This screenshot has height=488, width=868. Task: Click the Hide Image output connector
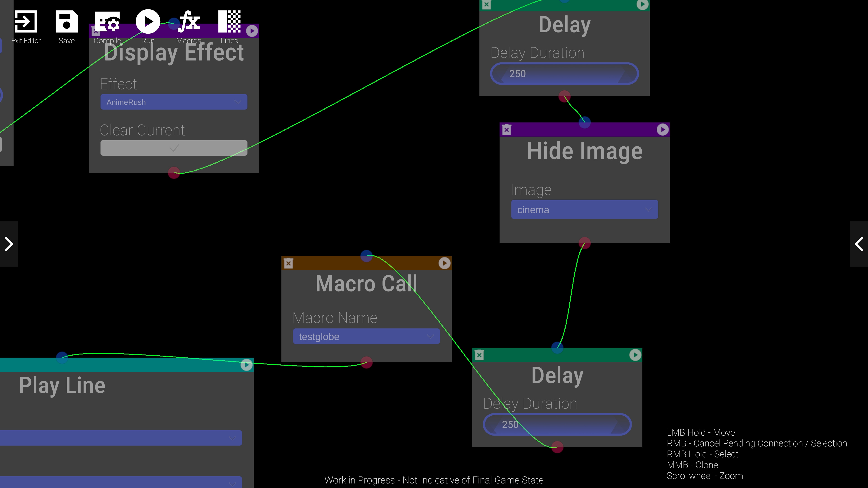tap(585, 243)
